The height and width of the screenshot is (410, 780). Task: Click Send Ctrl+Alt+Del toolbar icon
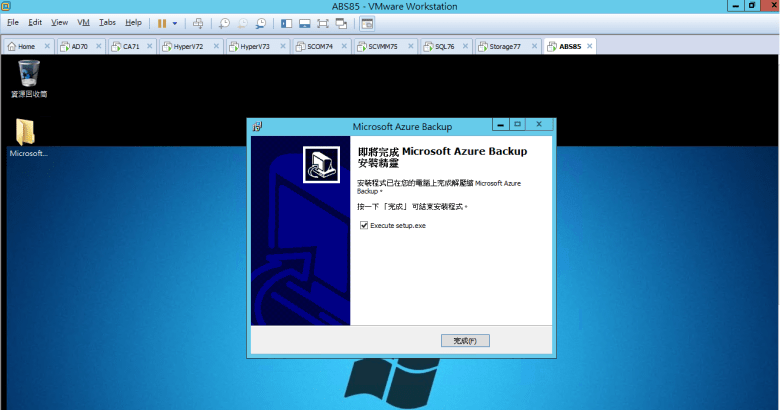198,22
